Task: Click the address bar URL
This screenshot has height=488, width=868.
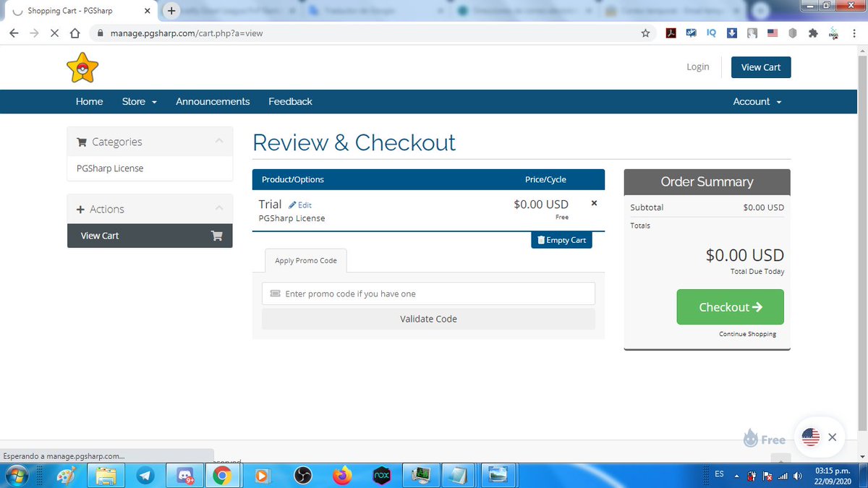Action: [187, 33]
